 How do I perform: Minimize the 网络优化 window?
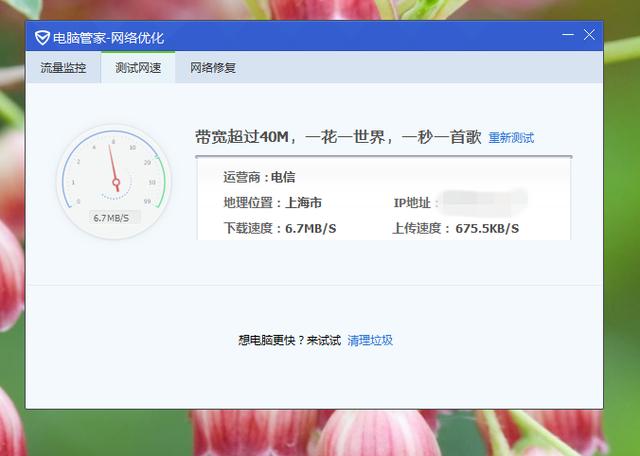[x=568, y=35]
